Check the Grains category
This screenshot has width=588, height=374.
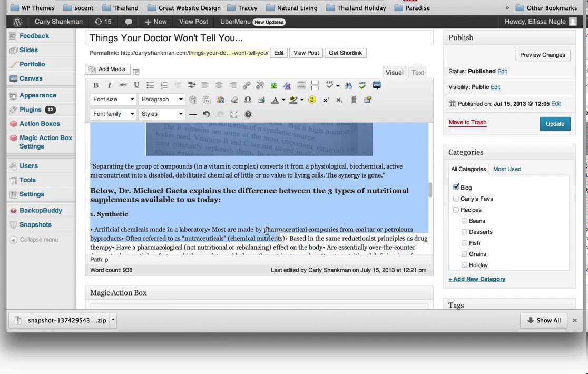[464, 254]
